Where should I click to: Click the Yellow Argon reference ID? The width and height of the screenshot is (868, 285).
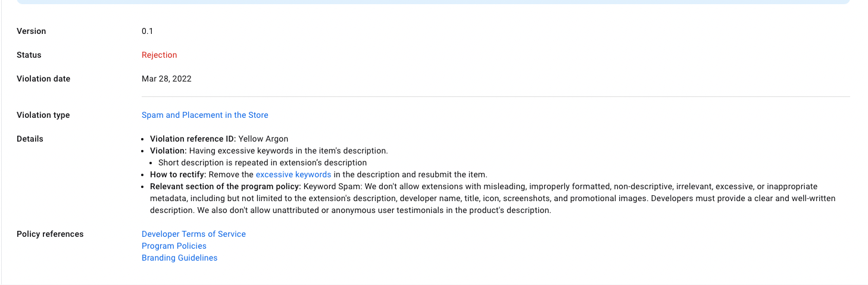pos(263,139)
